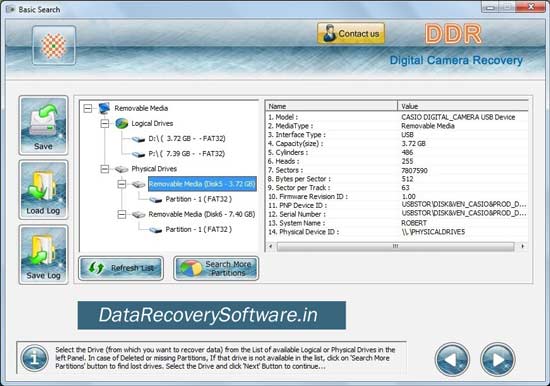This screenshot has height=386, width=550.
Task: Go to next step with forward arrow
Action: 497,359
